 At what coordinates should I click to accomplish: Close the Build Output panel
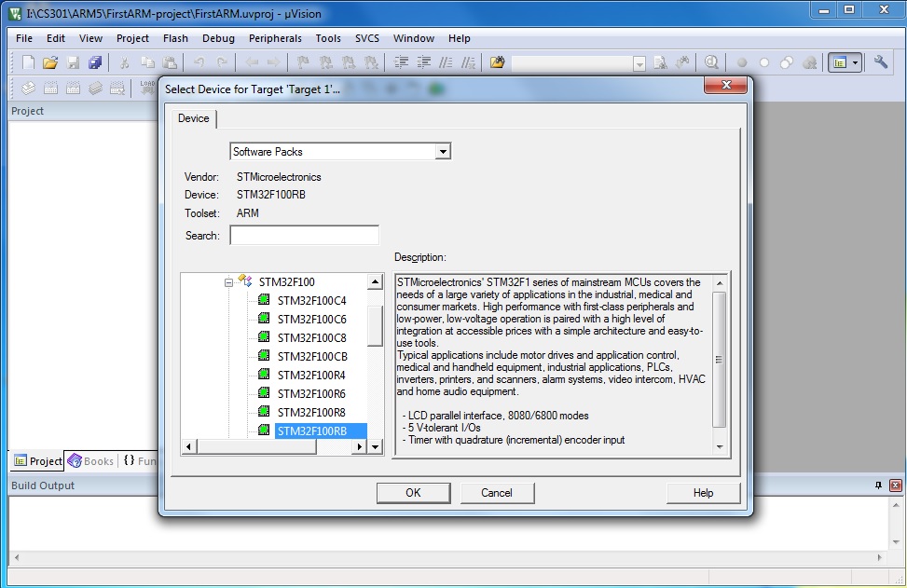coord(896,485)
